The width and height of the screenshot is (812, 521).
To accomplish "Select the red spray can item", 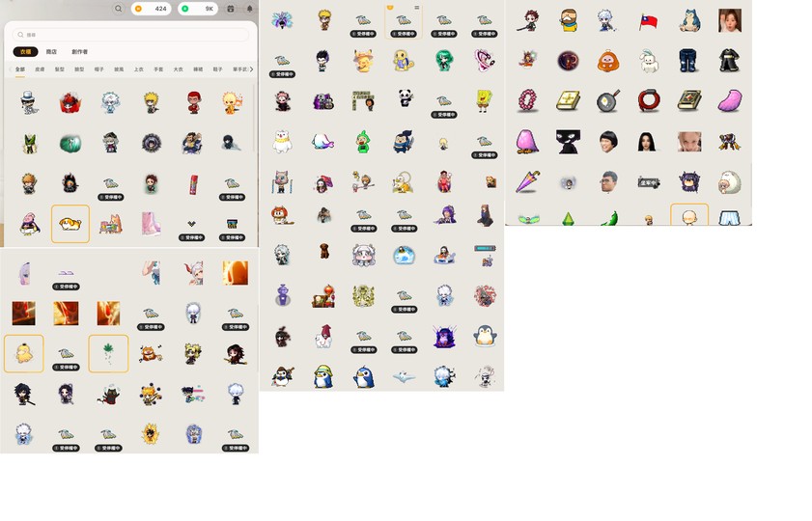I will pos(192,182).
